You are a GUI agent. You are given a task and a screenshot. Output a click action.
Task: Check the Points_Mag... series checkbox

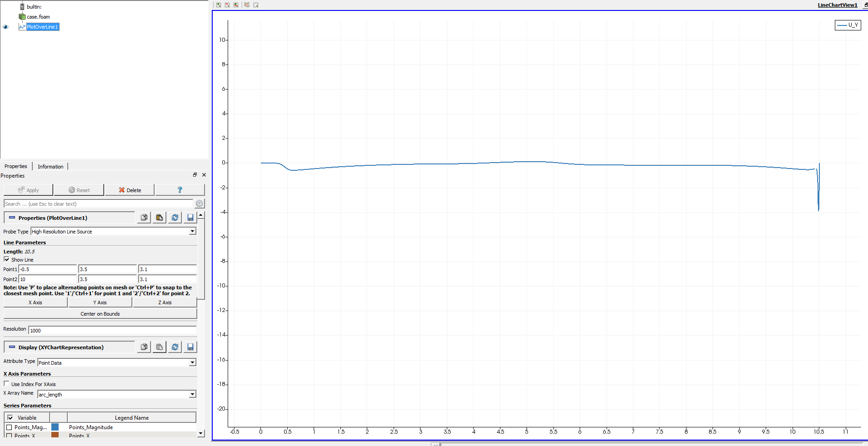(9, 427)
